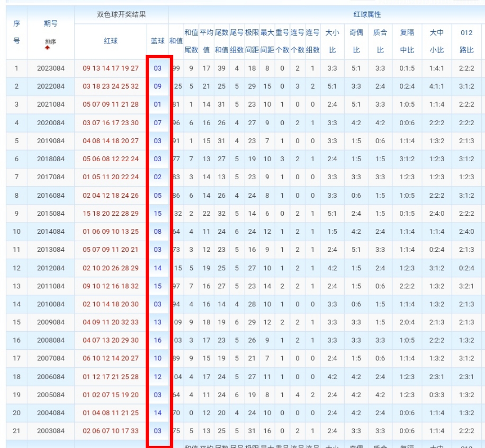The image size is (485, 448).
Task: Click the 大小比 column header
Action: (x=332, y=41)
